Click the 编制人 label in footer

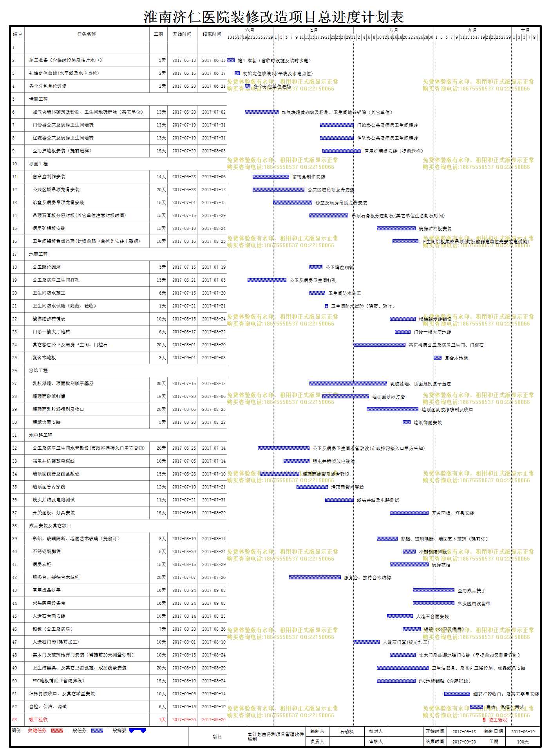[317, 731]
